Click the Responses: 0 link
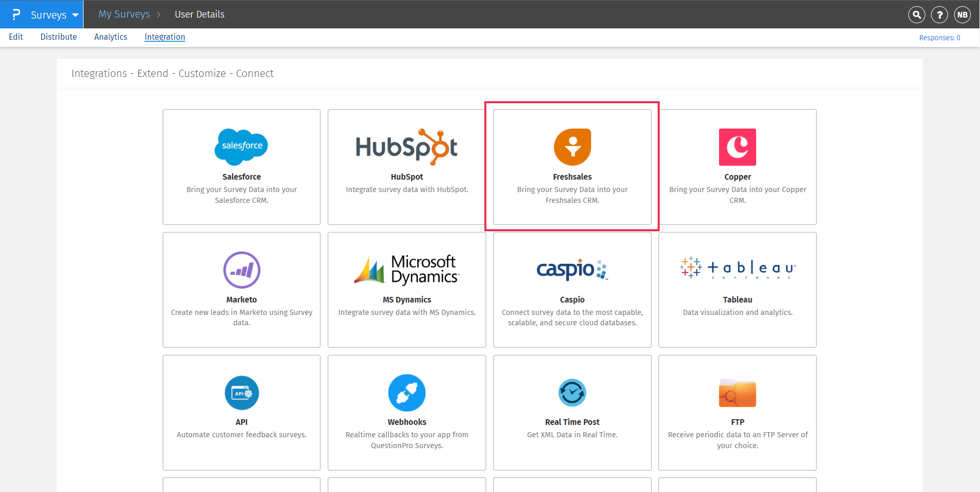 (x=939, y=38)
